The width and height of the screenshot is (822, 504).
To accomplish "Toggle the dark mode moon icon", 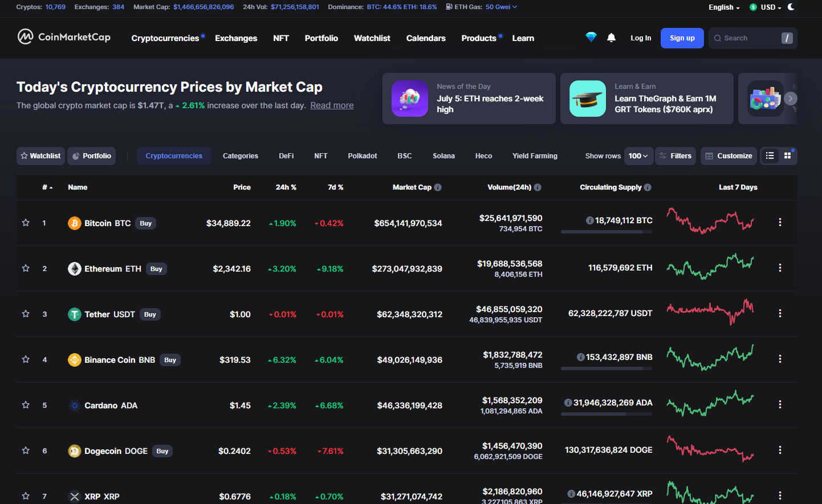I will 791,7.
